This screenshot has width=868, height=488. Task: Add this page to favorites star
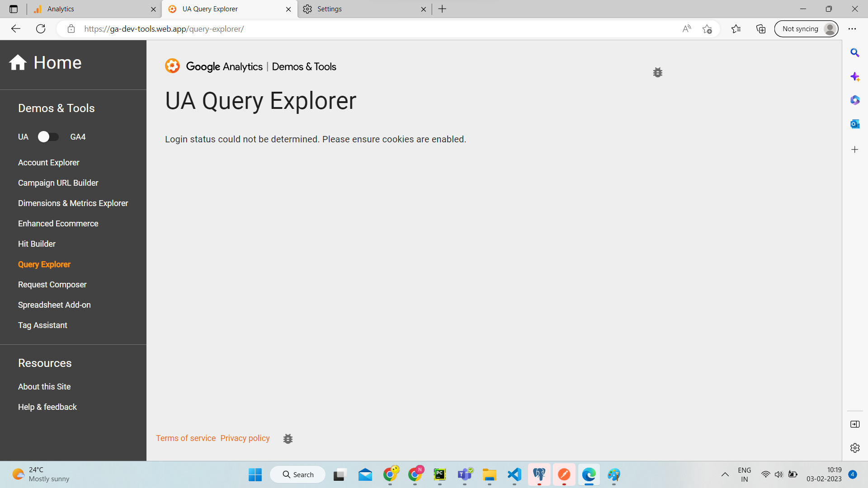click(707, 29)
